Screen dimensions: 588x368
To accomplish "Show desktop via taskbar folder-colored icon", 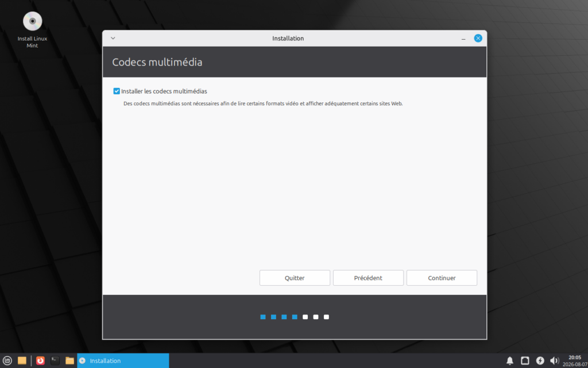I will coord(22,361).
